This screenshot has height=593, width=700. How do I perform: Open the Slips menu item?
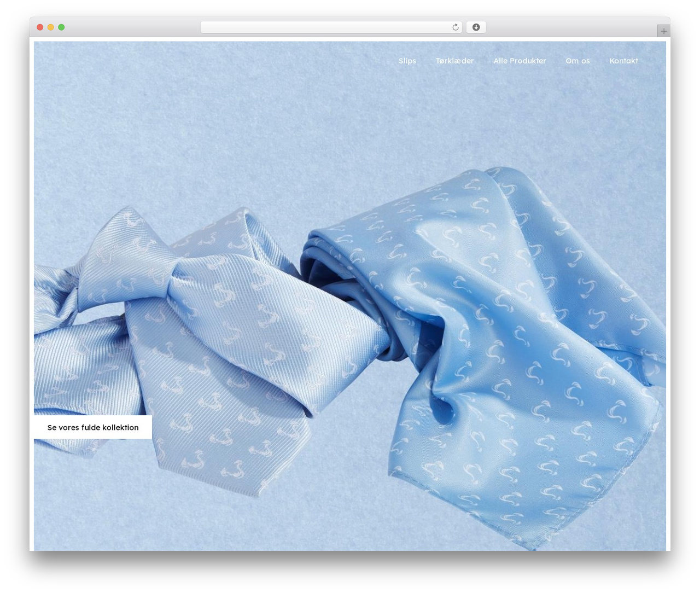[407, 61]
